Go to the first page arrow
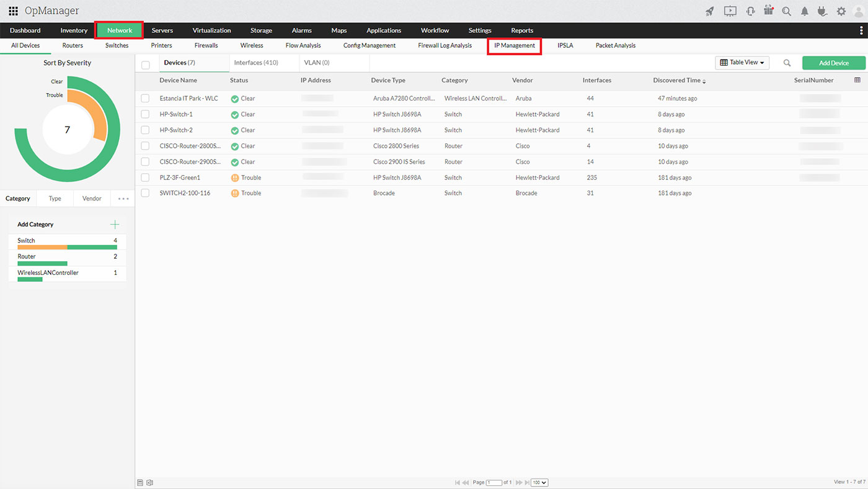Image resolution: width=868 pixels, height=489 pixels. tap(458, 483)
